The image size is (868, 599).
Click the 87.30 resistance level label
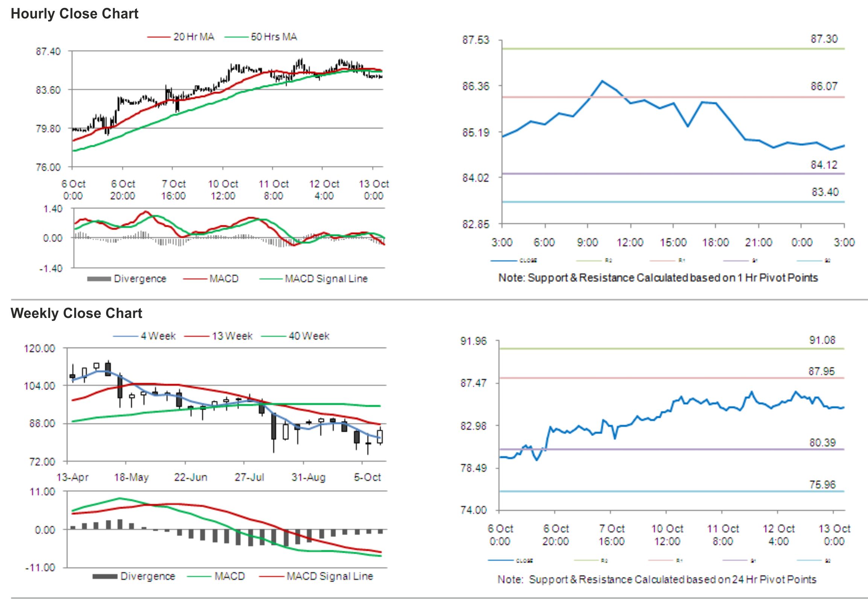click(x=824, y=39)
